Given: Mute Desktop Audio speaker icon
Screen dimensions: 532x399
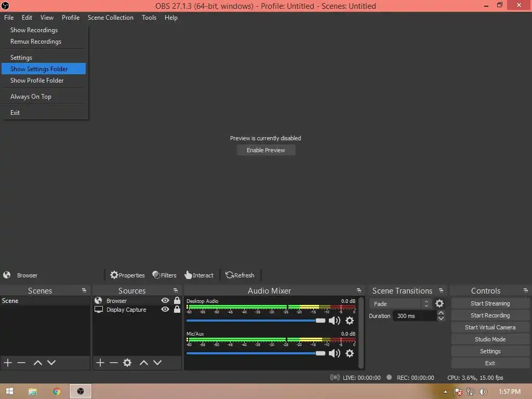Looking at the screenshot, I should 334,320.
